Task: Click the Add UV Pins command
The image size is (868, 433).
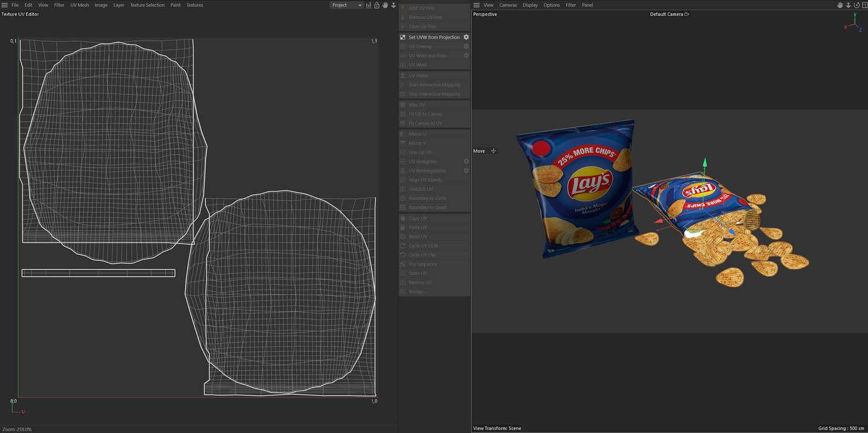Action: 434,8
